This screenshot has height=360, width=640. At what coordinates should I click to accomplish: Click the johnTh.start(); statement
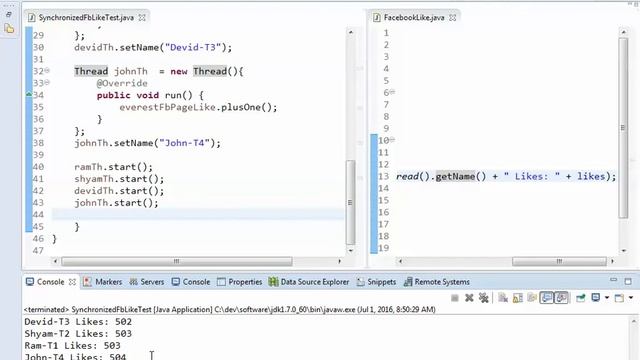116,203
